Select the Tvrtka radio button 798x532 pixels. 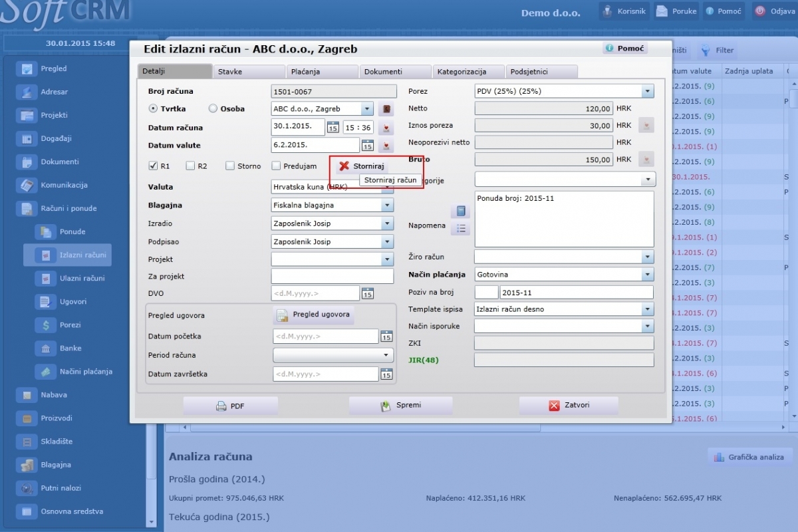[152, 108]
